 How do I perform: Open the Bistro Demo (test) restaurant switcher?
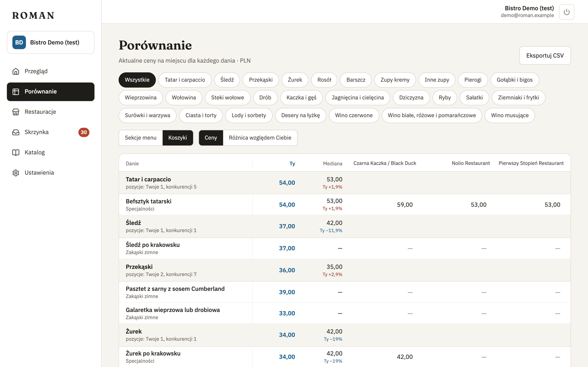point(51,42)
